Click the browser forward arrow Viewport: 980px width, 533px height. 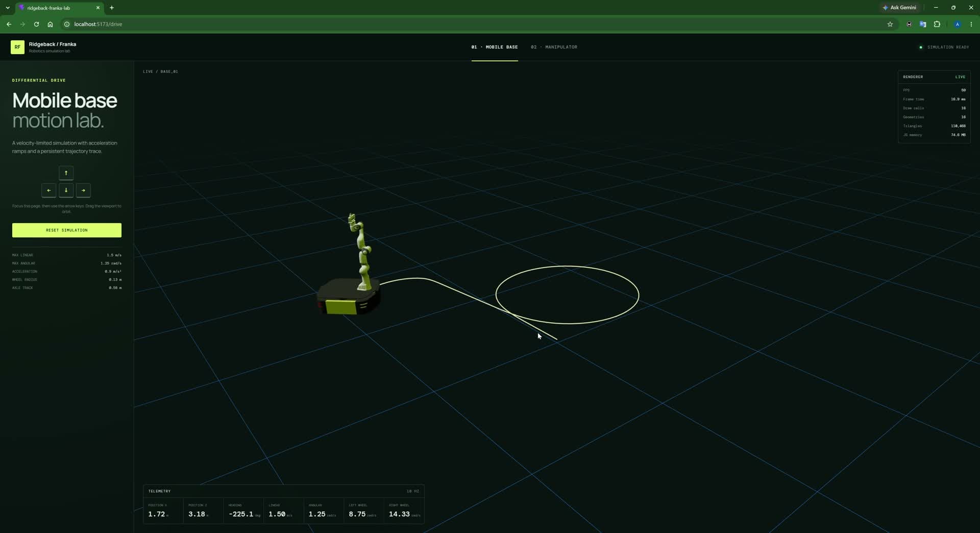pos(22,24)
